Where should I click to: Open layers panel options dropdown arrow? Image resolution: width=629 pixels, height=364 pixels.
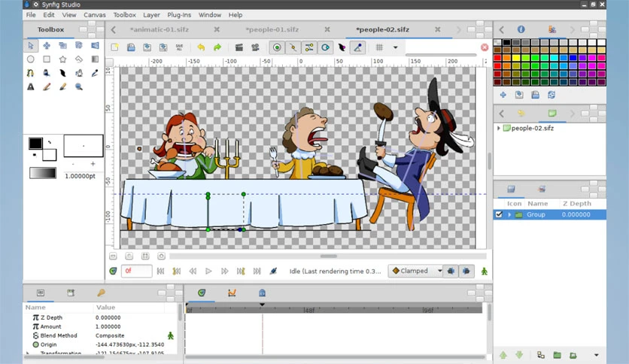[596, 355]
